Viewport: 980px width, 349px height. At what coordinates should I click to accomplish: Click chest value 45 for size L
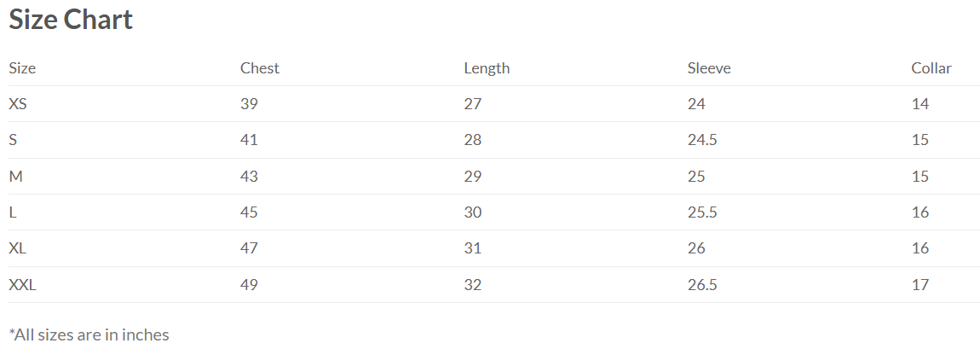[x=249, y=212]
